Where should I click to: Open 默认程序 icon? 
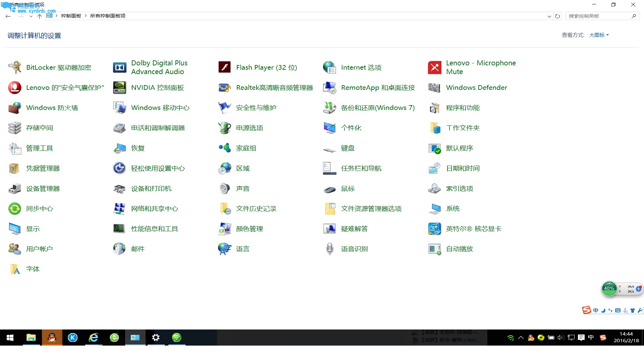pos(435,148)
